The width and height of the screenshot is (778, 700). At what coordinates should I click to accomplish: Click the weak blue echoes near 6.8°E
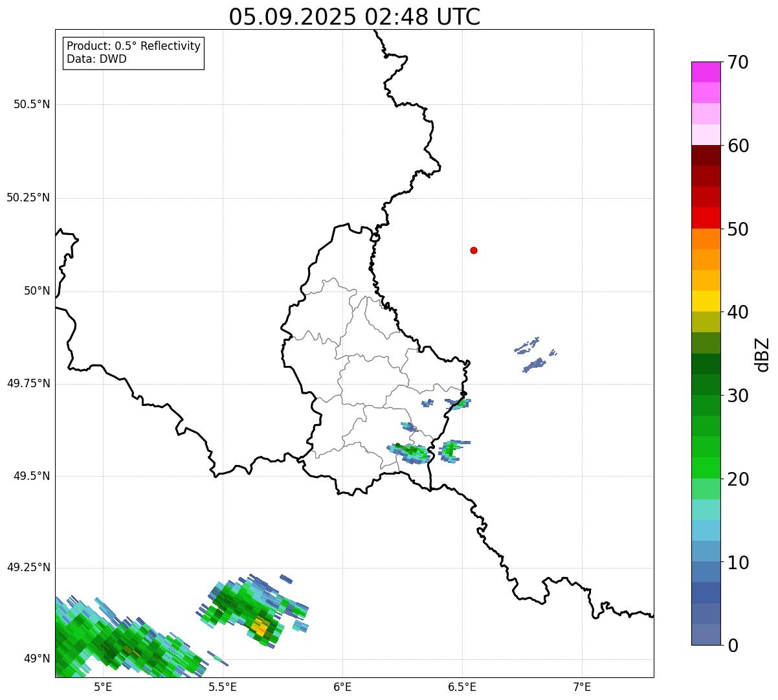click(535, 356)
